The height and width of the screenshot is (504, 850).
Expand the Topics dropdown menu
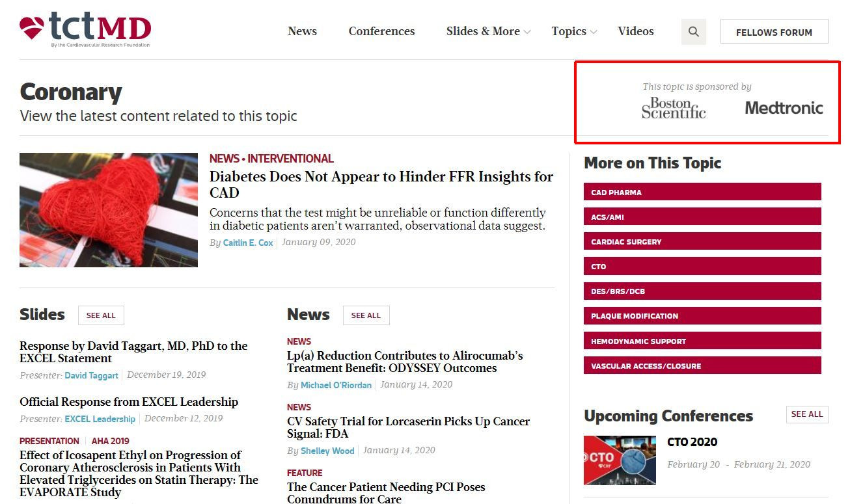573,31
